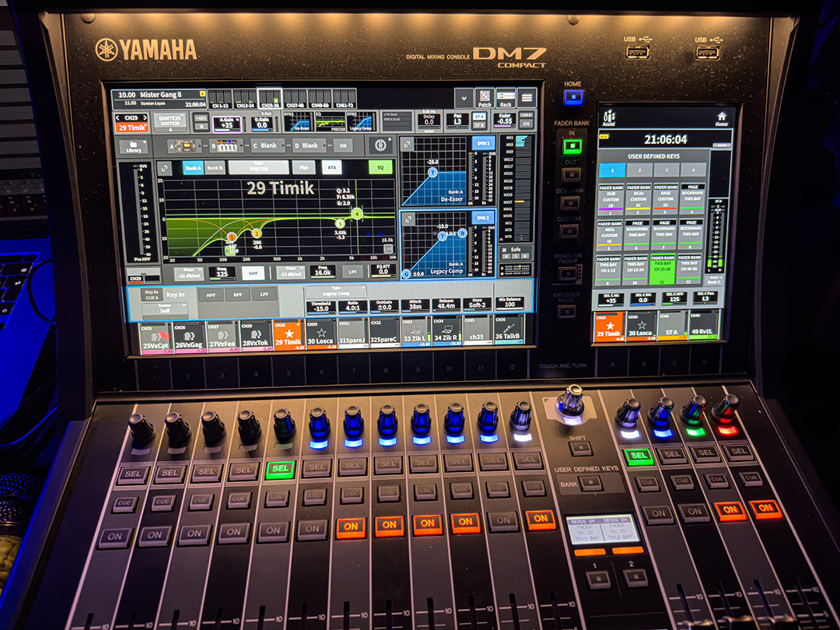840x630 pixels.
Task: Toggle the HPF filter button
Action: pos(253,273)
